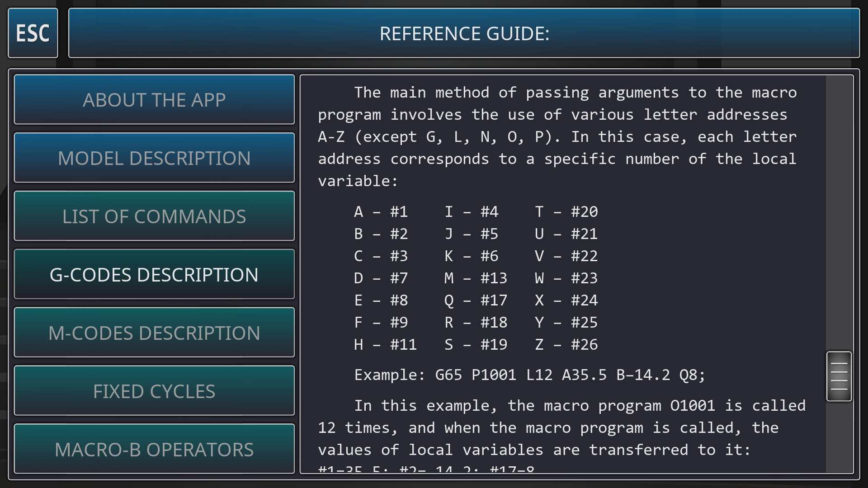Click the opening paragraph about passing arguments
868x488 pixels.
coord(557,136)
